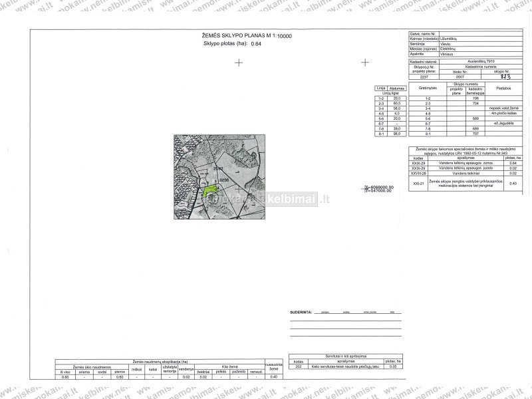Click the green highlighted plot on the map
Screen dimensions: 532x399
[209, 190]
